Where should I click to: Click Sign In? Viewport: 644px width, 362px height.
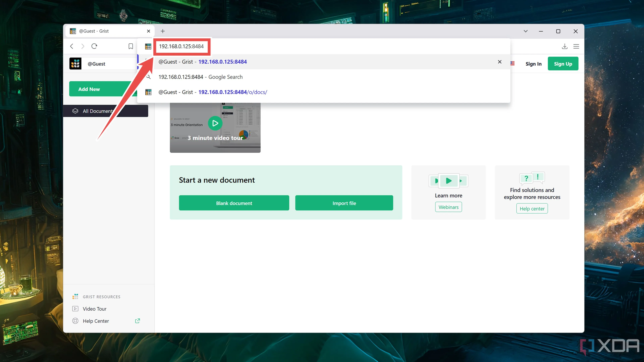(x=533, y=64)
